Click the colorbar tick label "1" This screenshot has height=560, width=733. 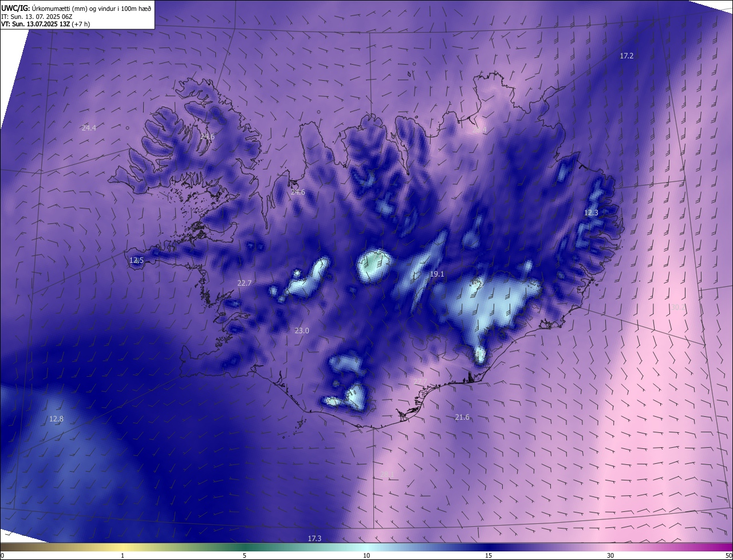pyautogui.click(x=123, y=555)
